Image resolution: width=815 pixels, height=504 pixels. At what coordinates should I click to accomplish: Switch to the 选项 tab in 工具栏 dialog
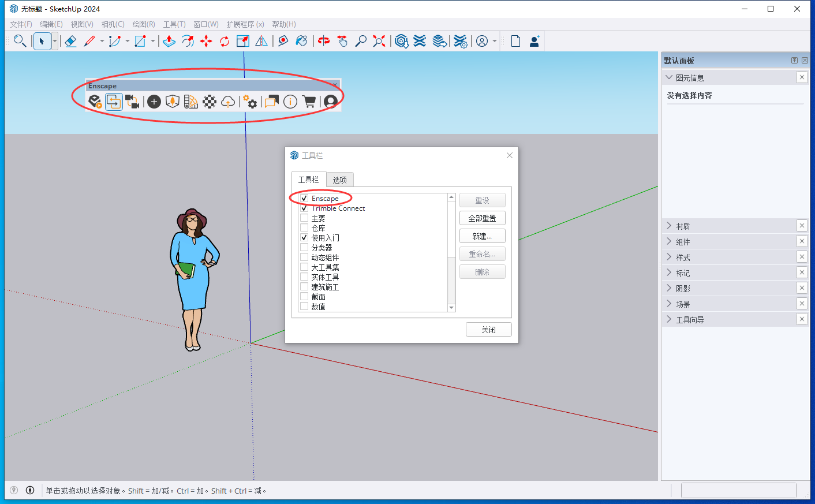tap(340, 180)
